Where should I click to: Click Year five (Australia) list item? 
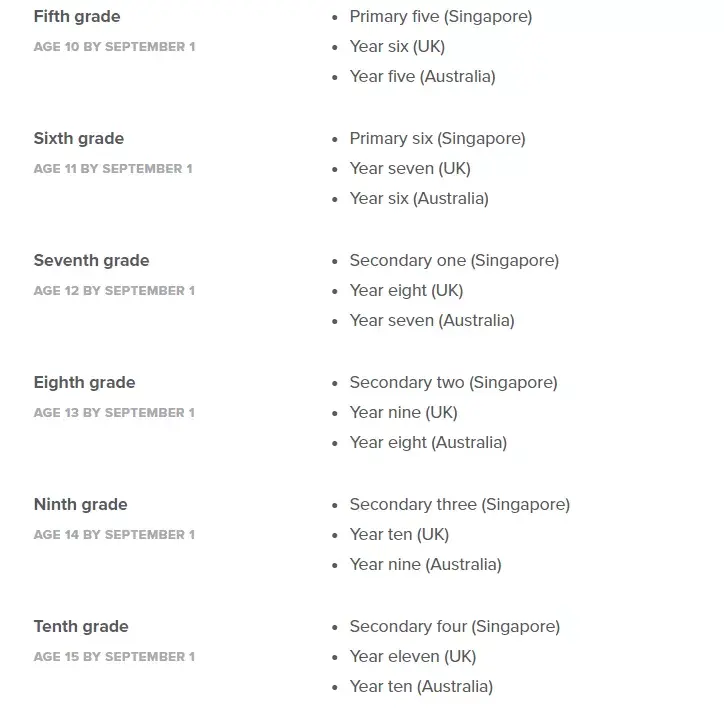tap(422, 76)
